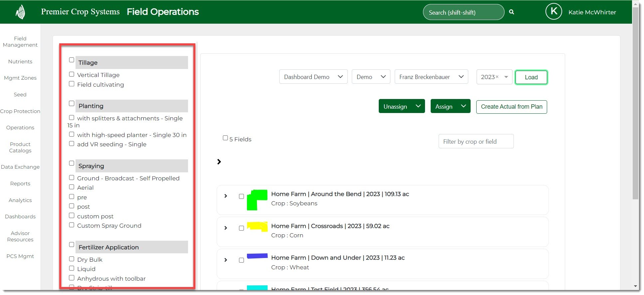Check the Aerial spraying option

point(72,187)
